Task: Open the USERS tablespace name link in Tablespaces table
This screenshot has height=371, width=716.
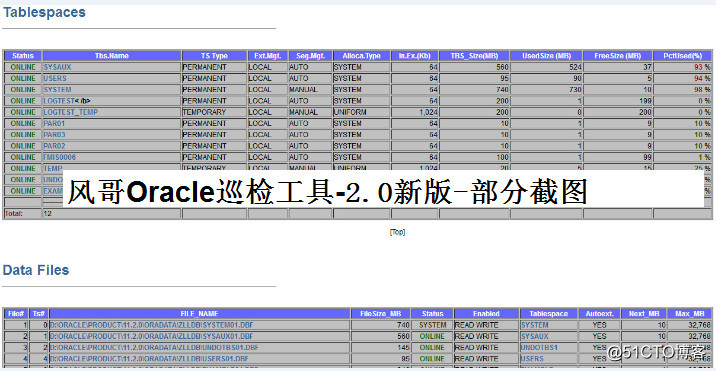Action: pos(55,79)
